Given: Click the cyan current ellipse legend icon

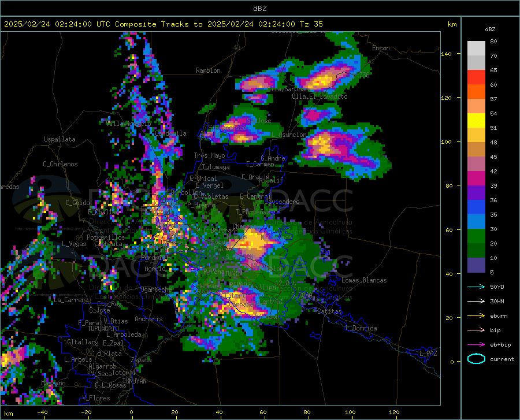Looking at the screenshot, I should tap(476, 359).
